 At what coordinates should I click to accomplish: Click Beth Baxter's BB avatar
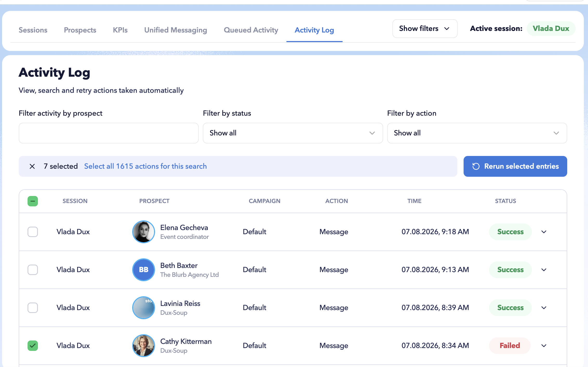click(x=144, y=270)
